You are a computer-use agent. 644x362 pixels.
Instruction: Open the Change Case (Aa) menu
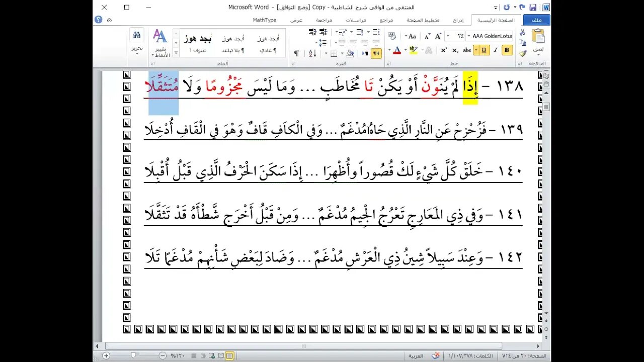point(411,36)
